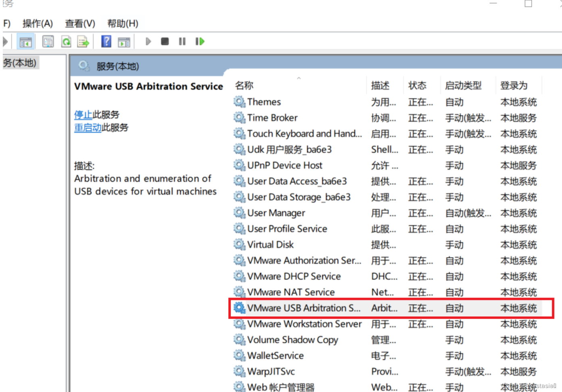Select the Themes service row

click(x=387, y=102)
